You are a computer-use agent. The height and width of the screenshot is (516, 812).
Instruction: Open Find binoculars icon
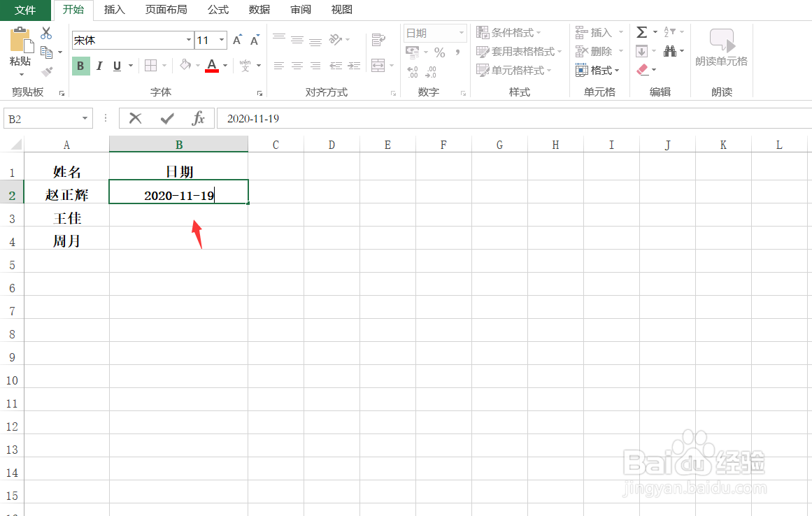tap(670, 51)
